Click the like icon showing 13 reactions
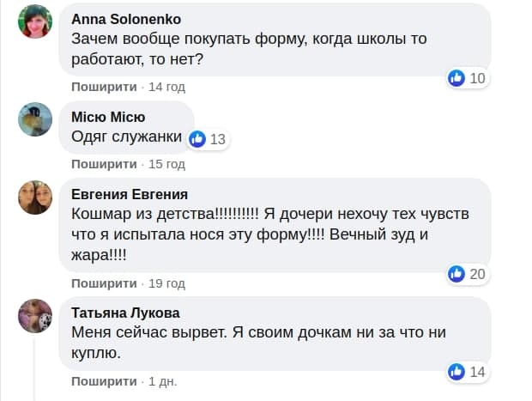The width and height of the screenshot is (532, 401). tap(197, 138)
